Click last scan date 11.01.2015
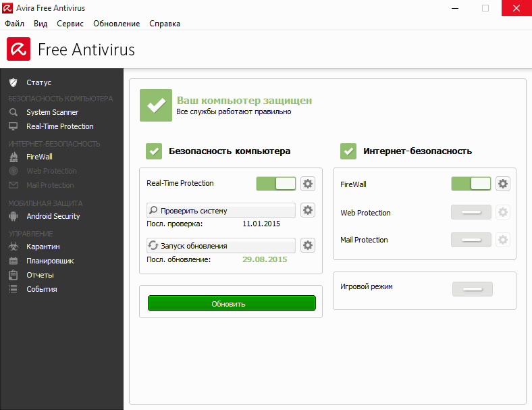The width and height of the screenshot is (532, 410). [261, 224]
